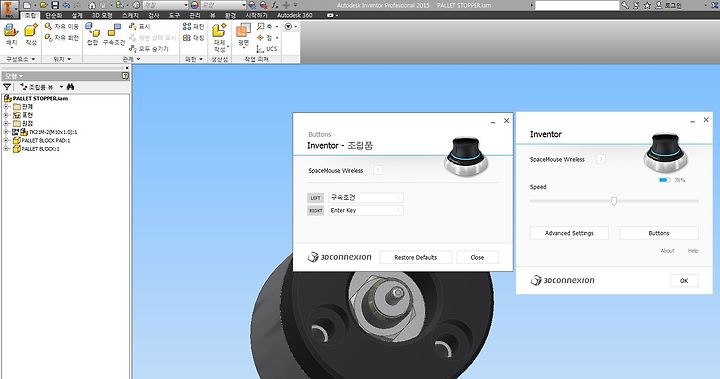This screenshot has width=720, height=379.
Task: Click the Pattern (패턴) tool icon
Action: click(x=193, y=27)
